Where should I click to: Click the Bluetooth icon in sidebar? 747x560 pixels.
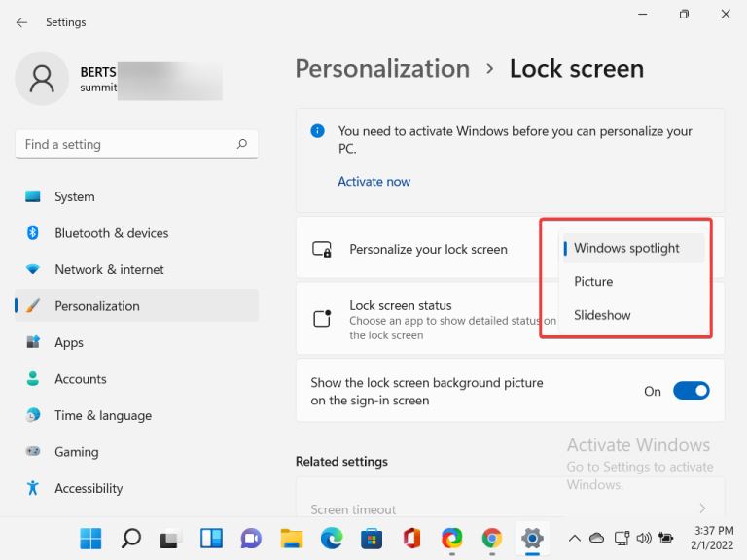click(33, 233)
